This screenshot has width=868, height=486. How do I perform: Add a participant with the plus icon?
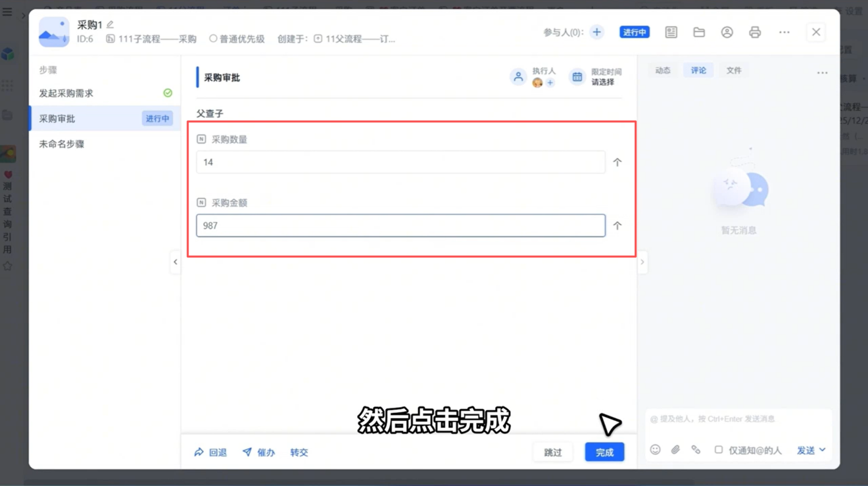click(596, 32)
